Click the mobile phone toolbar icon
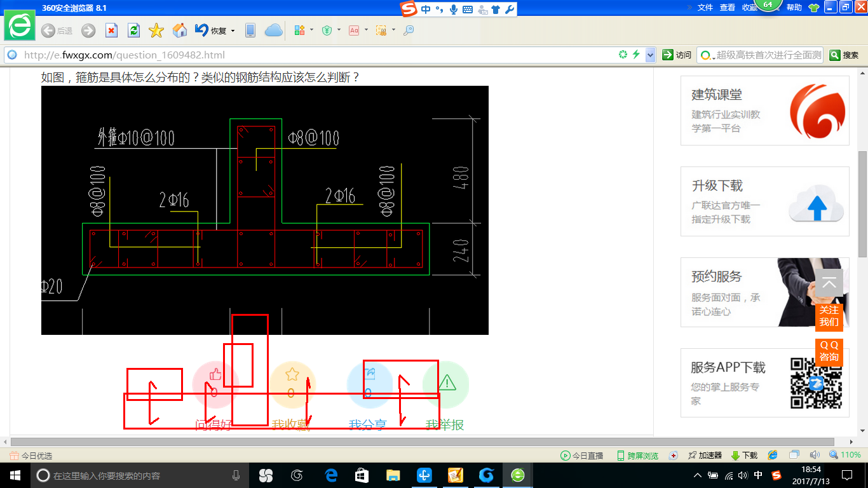The width and height of the screenshot is (868, 488). pyautogui.click(x=250, y=30)
